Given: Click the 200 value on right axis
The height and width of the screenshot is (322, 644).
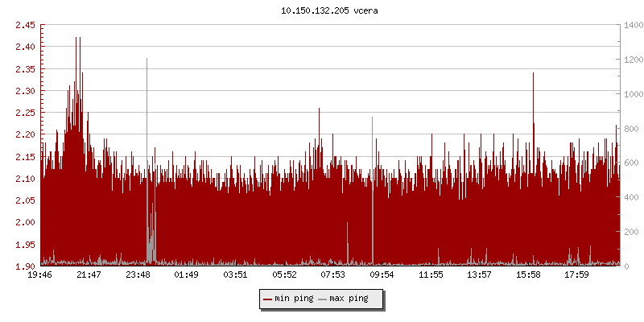Looking at the screenshot, I should click(630, 232).
